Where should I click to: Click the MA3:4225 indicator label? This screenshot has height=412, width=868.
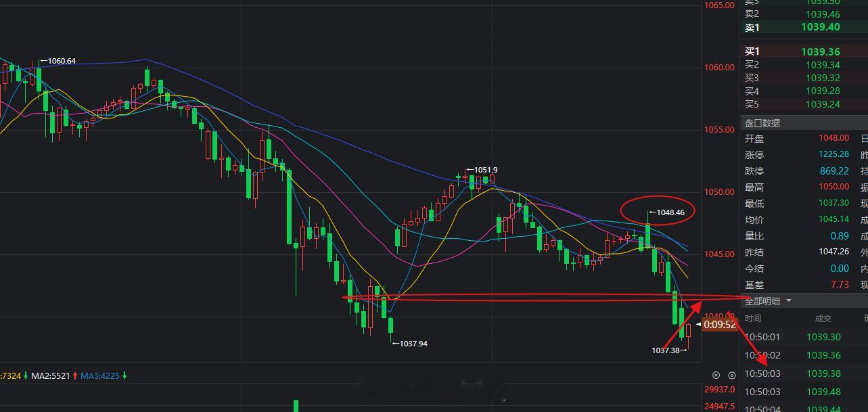[x=101, y=375]
